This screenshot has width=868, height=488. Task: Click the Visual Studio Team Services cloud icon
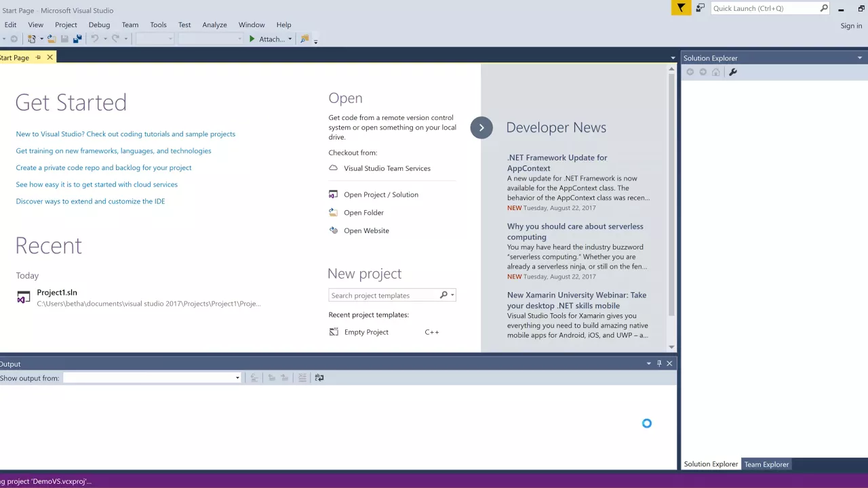[333, 168]
